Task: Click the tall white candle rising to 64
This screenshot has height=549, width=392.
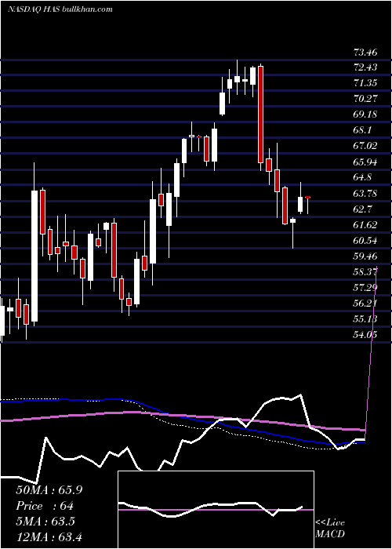Action: pyautogui.click(x=34, y=256)
